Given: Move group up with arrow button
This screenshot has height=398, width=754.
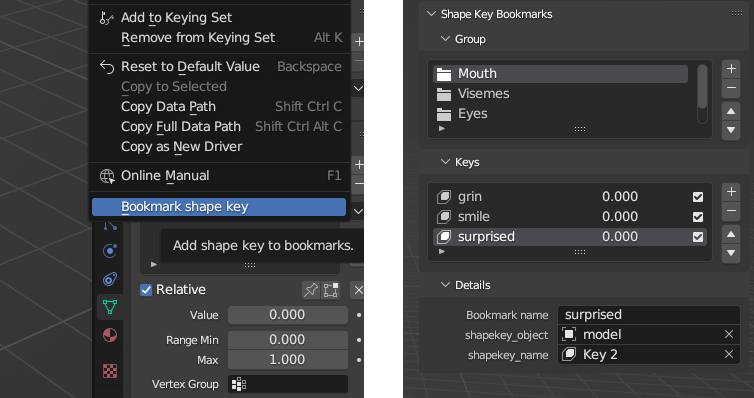Looking at the screenshot, I should 731,111.
